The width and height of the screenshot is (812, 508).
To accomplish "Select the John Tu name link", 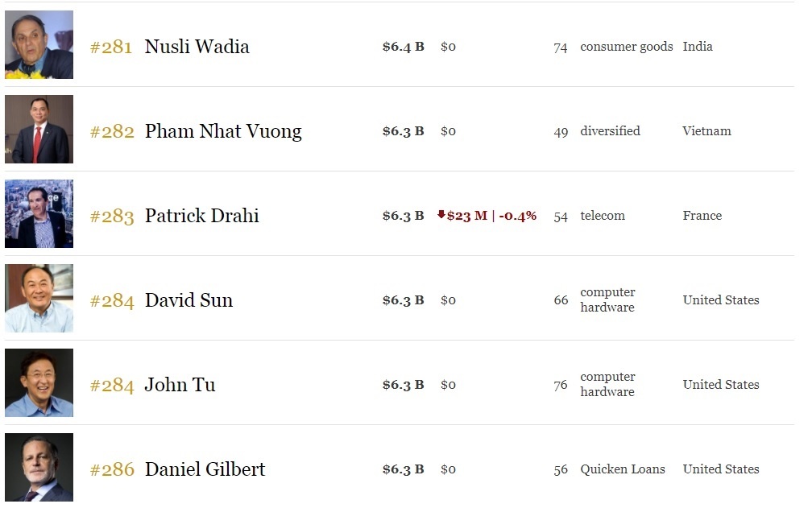I will click(x=180, y=385).
